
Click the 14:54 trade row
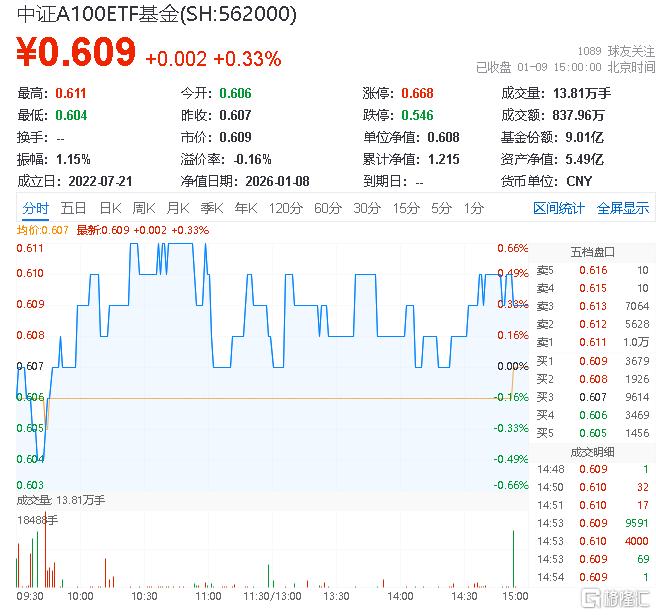[592, 577]
